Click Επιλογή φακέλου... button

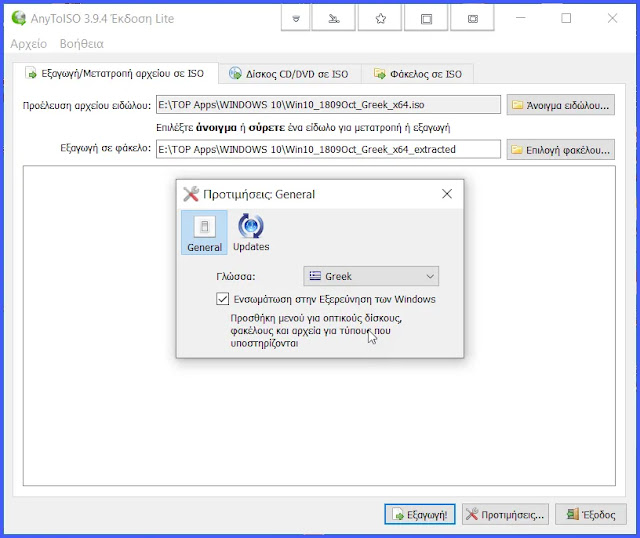coord(560,150)
